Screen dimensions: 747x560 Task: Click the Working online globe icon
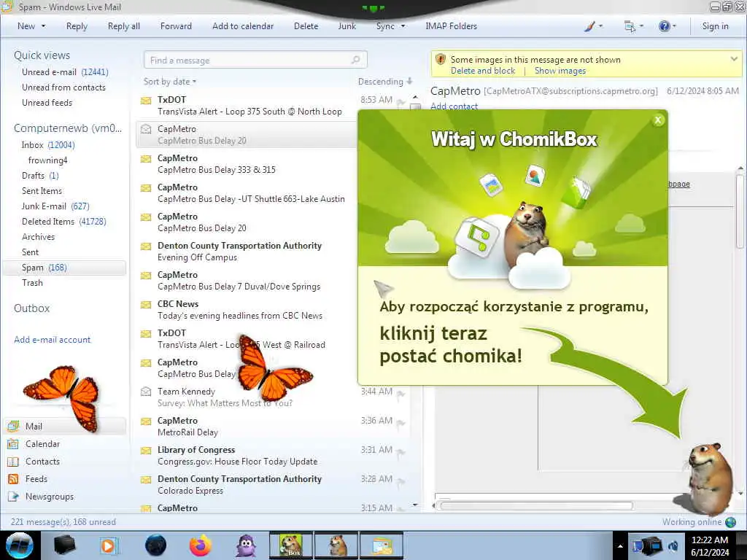731,522
